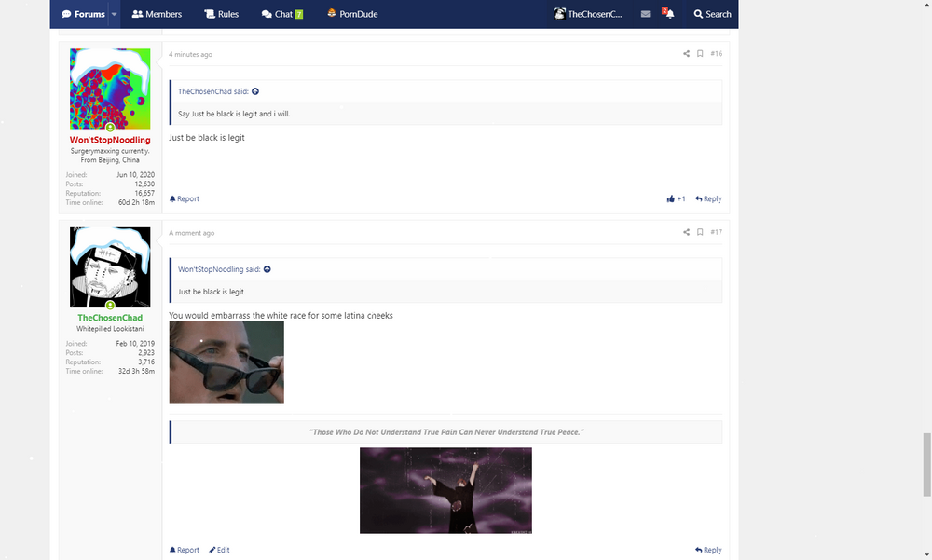Open the alerts bell with notifications
The image size is (932, 560).
[x=668, y=13]
